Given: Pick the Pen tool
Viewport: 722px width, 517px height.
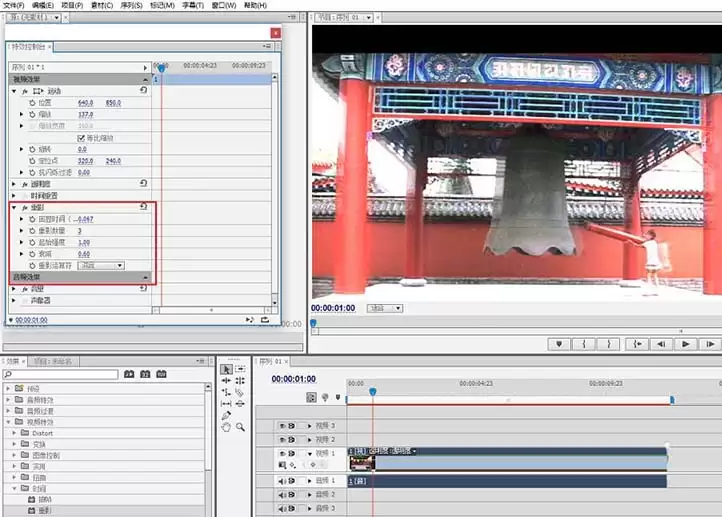Looking at the screenshot, I should click(226, 415).
